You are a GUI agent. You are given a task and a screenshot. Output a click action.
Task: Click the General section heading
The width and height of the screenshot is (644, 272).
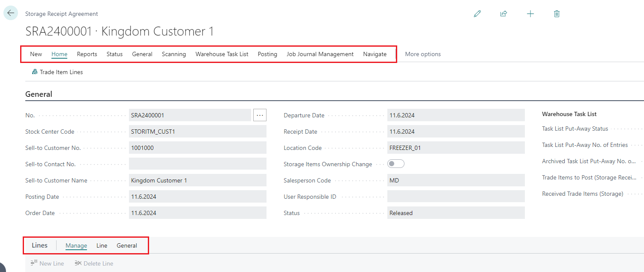pyautogui.click(x=39, y=94)
